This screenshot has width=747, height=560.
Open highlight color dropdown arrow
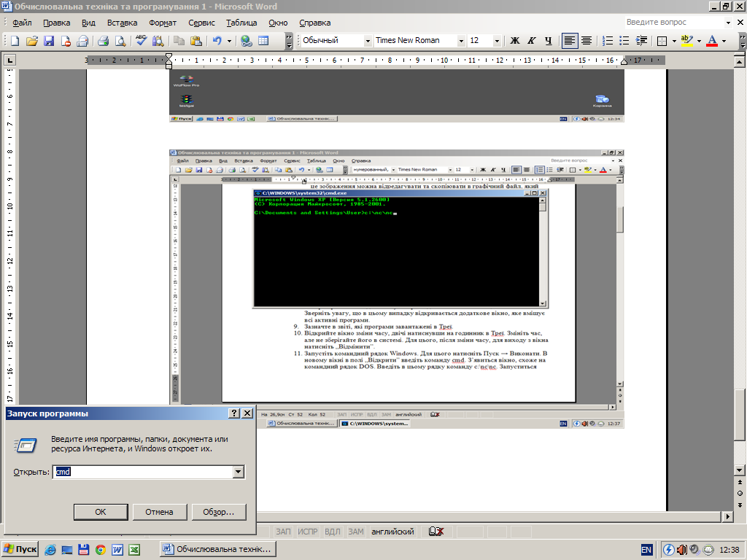699,41
